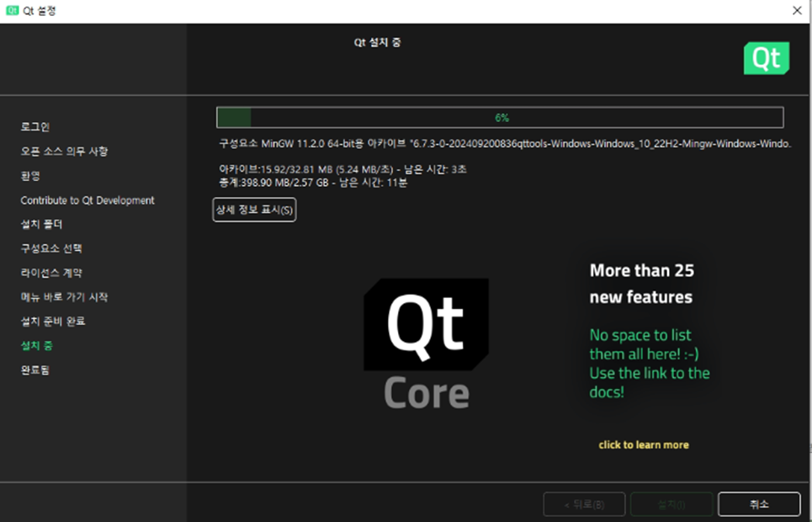Select the 설치 폴더 step
The width and height of the screenshot is (812, 522).
coord(41,224)
